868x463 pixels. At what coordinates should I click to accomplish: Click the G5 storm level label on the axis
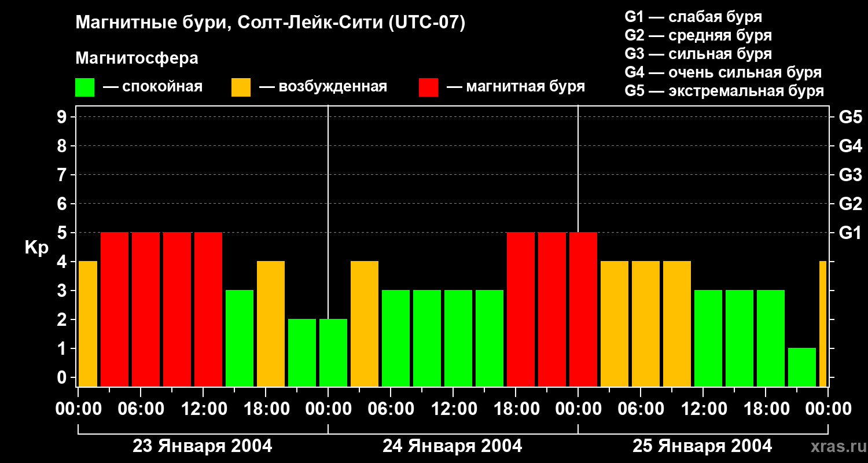850,117
